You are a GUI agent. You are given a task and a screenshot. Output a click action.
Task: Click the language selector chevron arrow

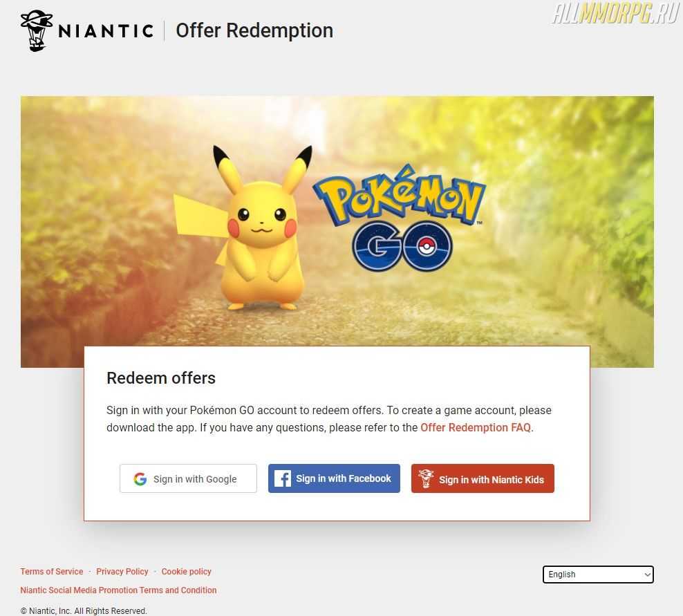click(x=647, y=575)
